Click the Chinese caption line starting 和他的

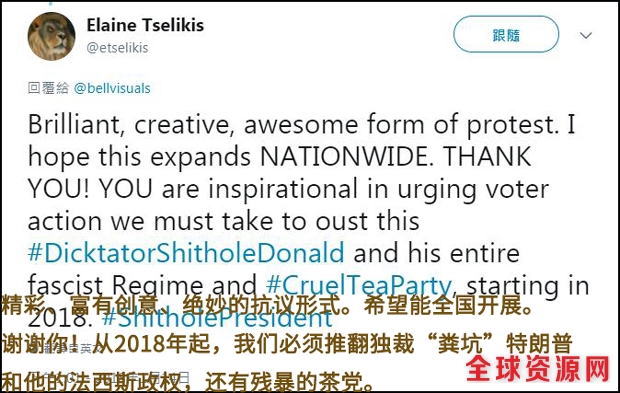pos(188,382)
